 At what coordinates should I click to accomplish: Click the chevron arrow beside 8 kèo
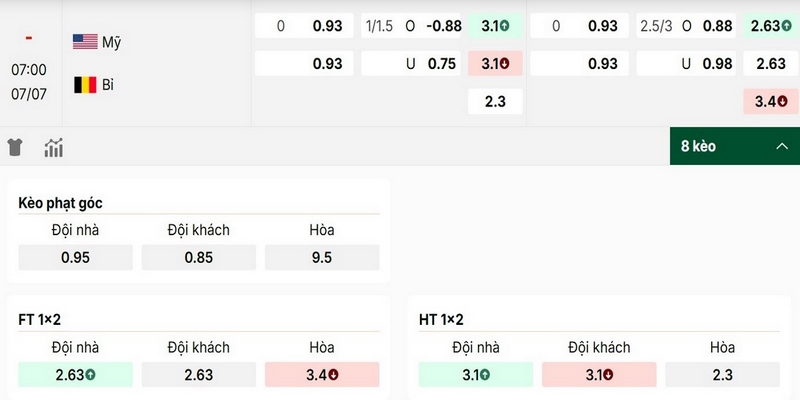782,146
